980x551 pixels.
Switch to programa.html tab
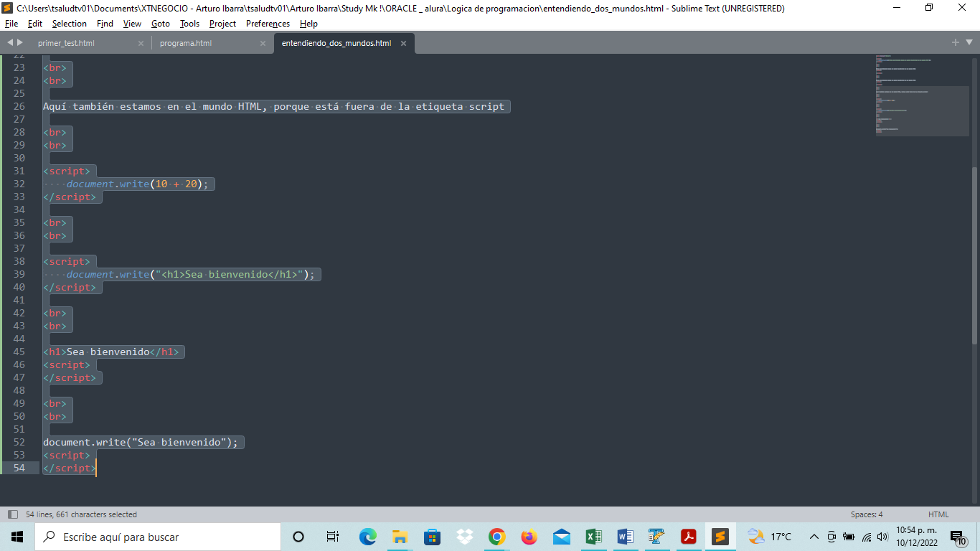click(186, 43)
